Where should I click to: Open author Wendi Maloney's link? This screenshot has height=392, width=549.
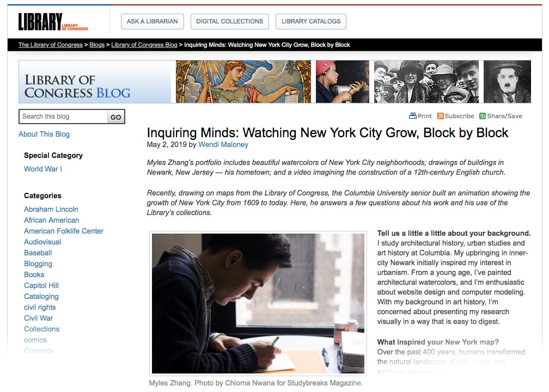click(x=223, y=145)
